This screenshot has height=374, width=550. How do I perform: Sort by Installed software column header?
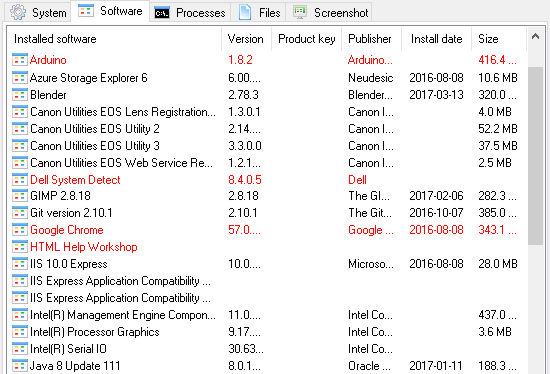(x=114, y=39)
